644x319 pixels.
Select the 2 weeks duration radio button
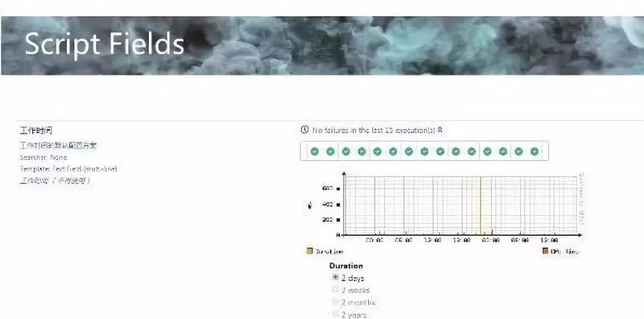[335, 289]
